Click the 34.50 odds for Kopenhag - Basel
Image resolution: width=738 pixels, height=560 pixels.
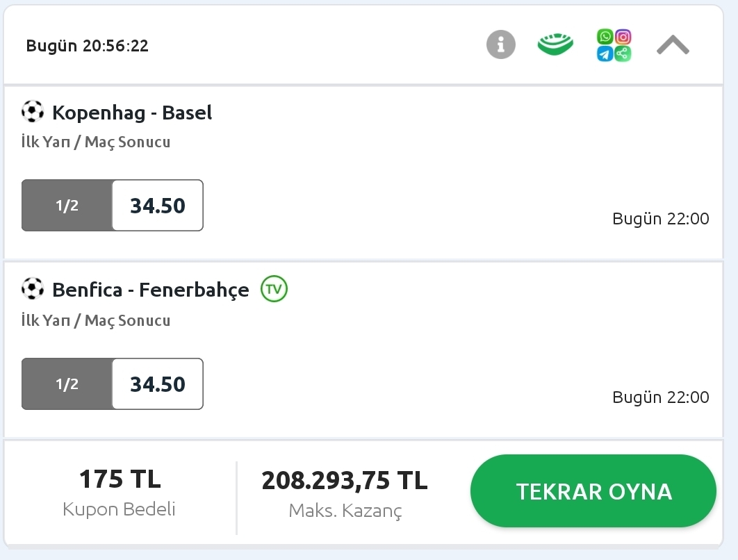158,205
